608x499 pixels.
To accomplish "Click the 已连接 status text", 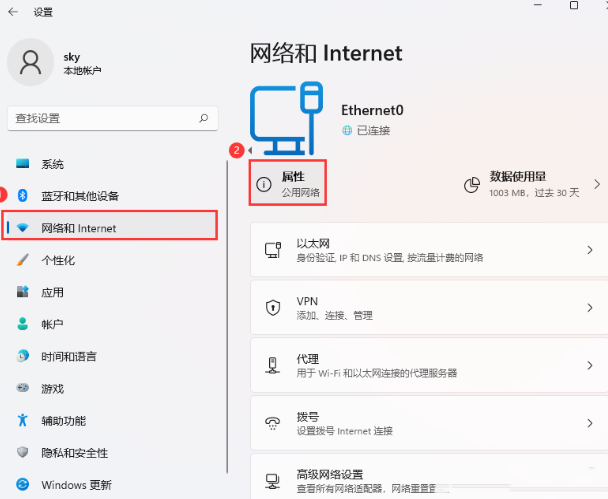I will pyautogui.click(x=373, y=130).
